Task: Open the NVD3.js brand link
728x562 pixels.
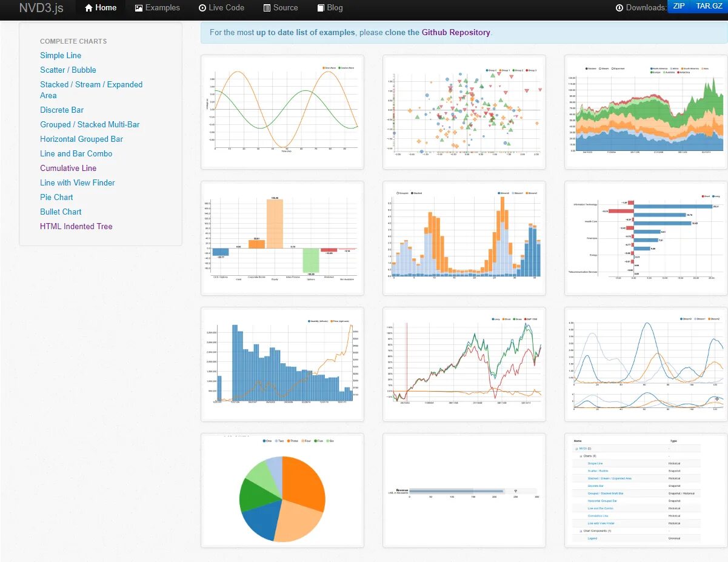Action: click(41, 8)
